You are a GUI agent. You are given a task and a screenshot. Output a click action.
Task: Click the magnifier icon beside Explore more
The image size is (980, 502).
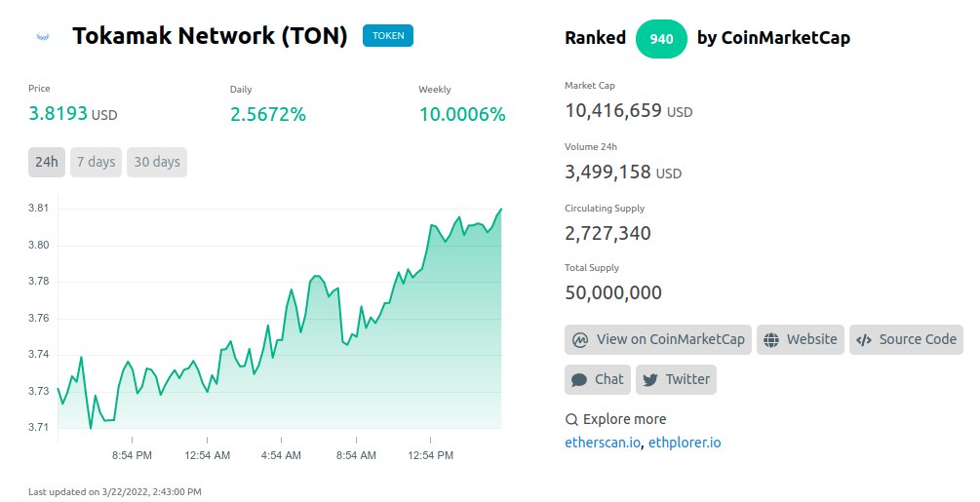click(x=571, y=420)
